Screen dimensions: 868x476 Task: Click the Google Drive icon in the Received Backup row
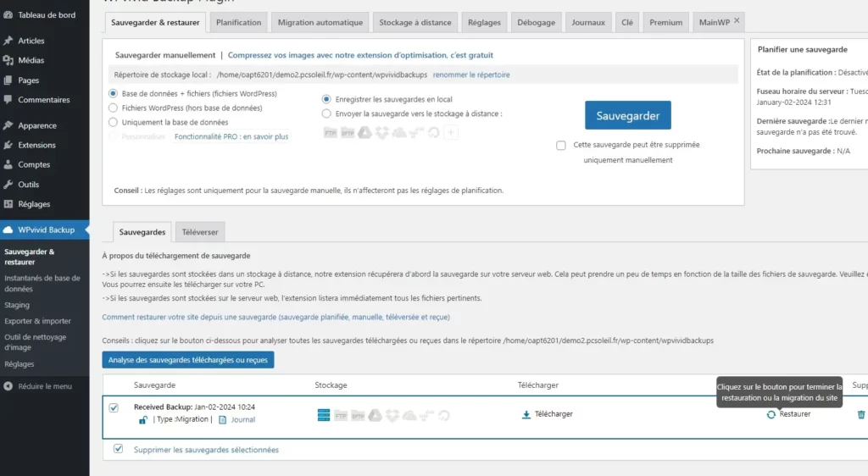click(x=376, y=415)
